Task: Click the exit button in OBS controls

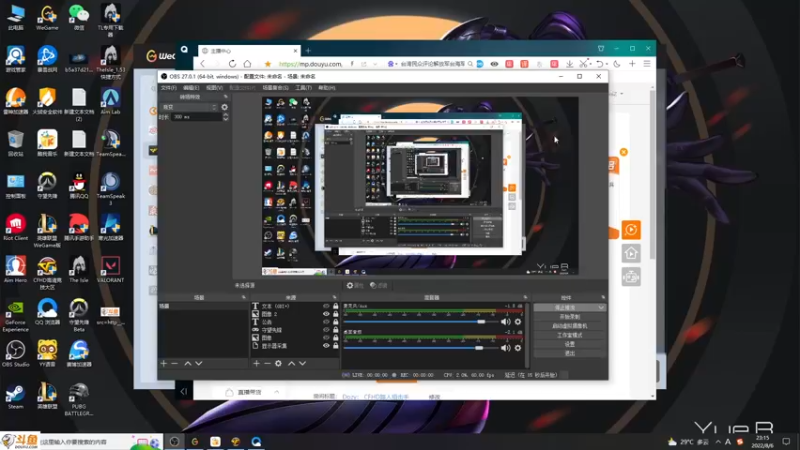Action: point(569,353)
